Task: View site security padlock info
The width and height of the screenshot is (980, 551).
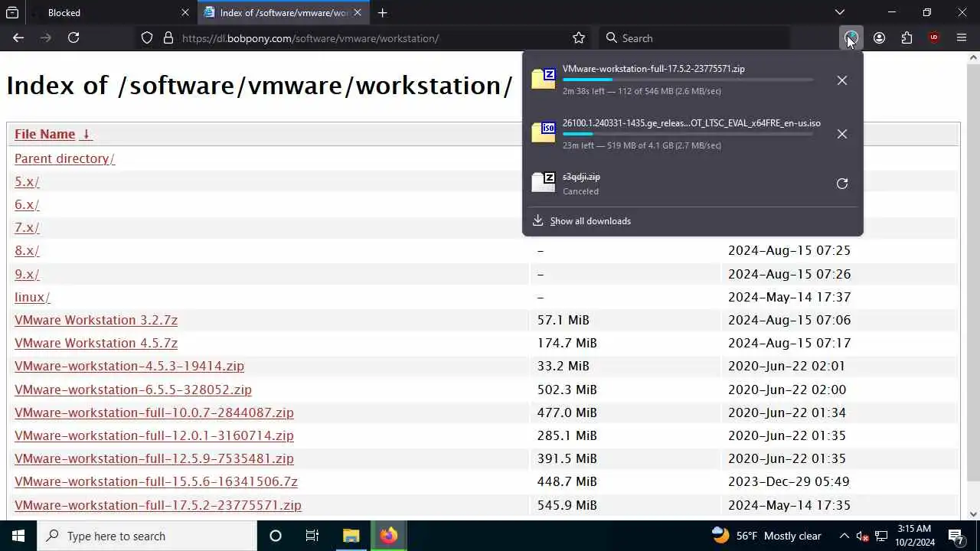Action: coord(168,37)
